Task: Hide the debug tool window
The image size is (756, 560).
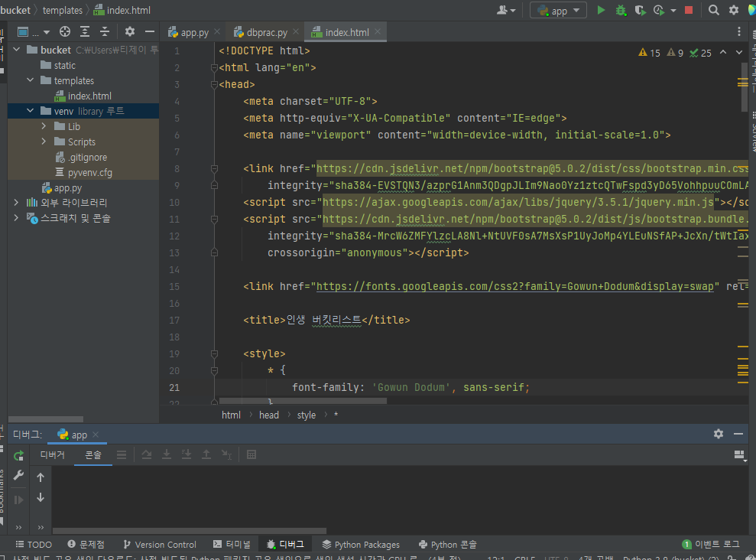Action: point(738,434)
